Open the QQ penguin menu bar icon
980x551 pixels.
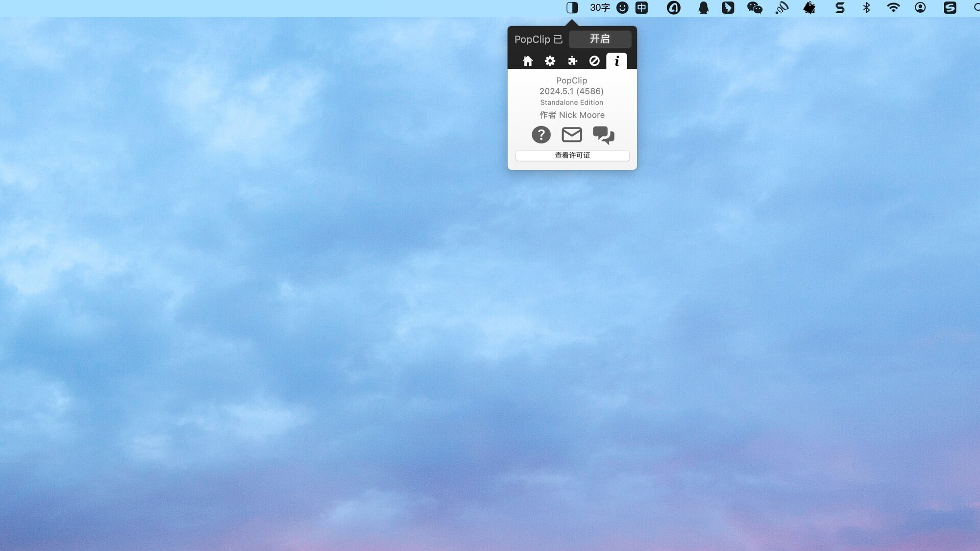pos(703,8)
